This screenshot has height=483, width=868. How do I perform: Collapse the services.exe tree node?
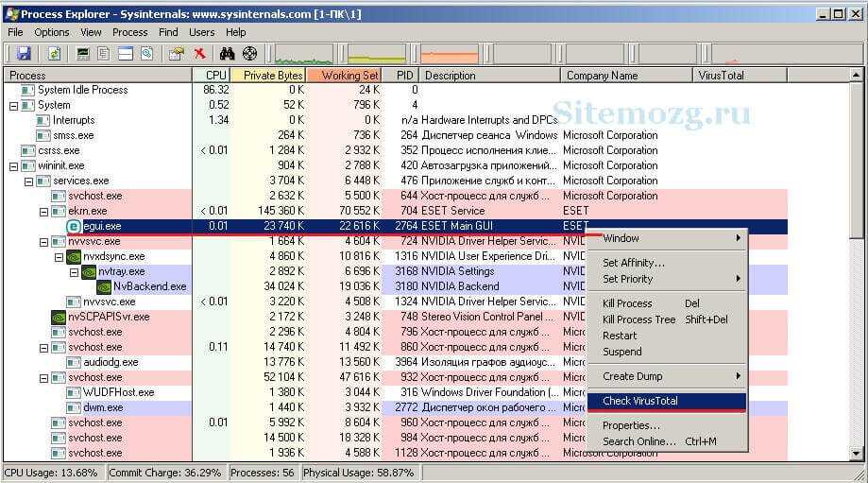(x=29, y=181)
